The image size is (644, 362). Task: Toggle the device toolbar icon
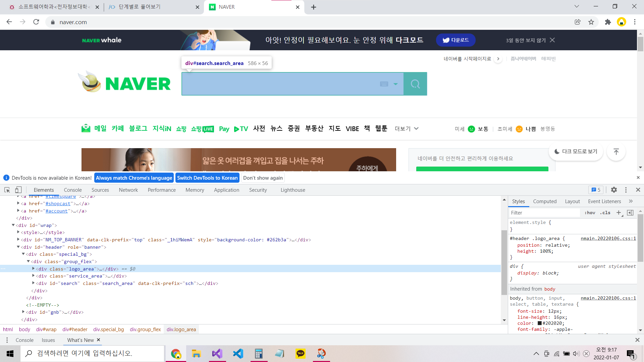[18, 190]
